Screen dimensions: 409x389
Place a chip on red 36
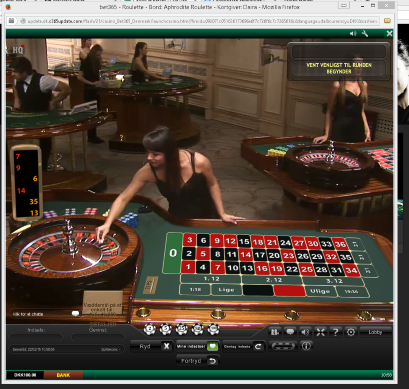coord(340,244)
